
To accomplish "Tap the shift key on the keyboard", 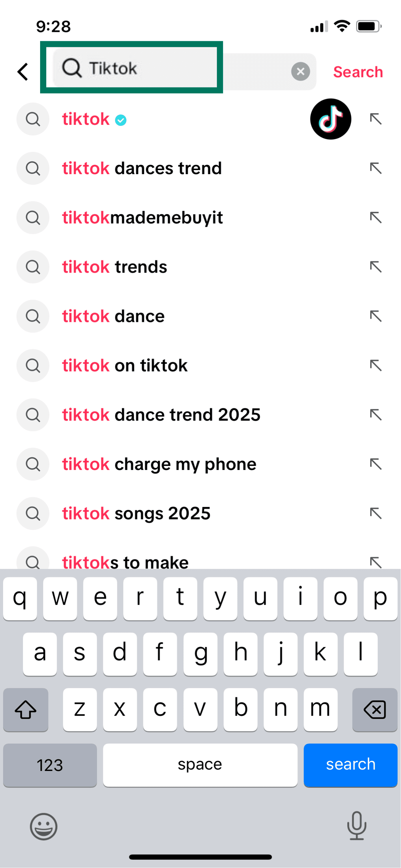I will point(25,710).
